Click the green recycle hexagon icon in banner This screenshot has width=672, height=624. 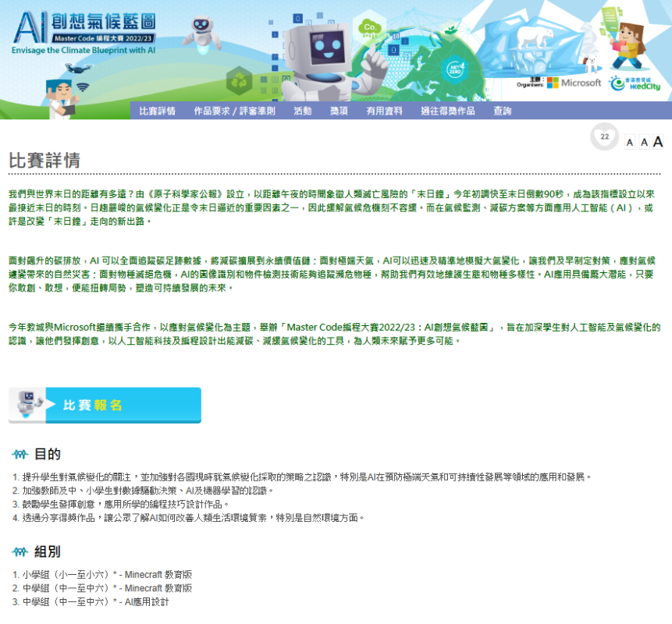(x=238, y=80)
